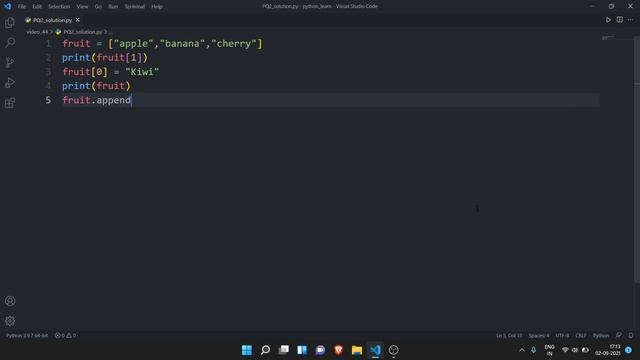The width and height of the screenshot is (640, 360).
Task: Open the Selection menu
Action: point(59,7)
